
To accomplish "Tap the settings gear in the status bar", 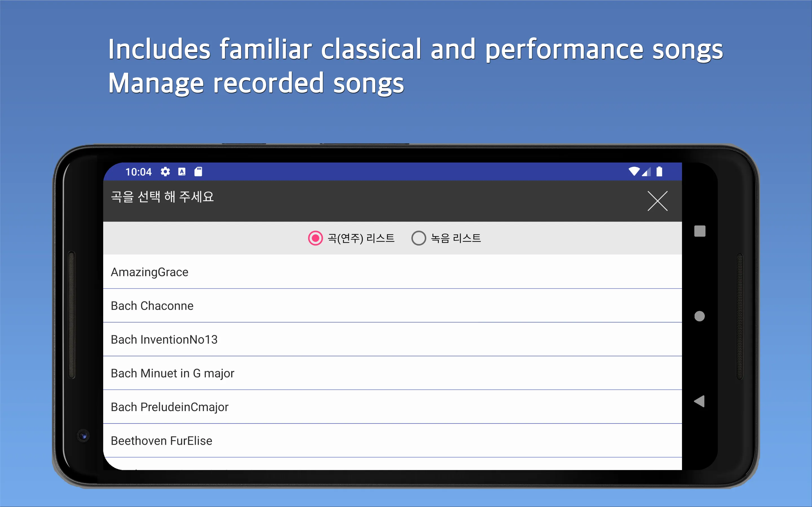I will tap(165, 172).
